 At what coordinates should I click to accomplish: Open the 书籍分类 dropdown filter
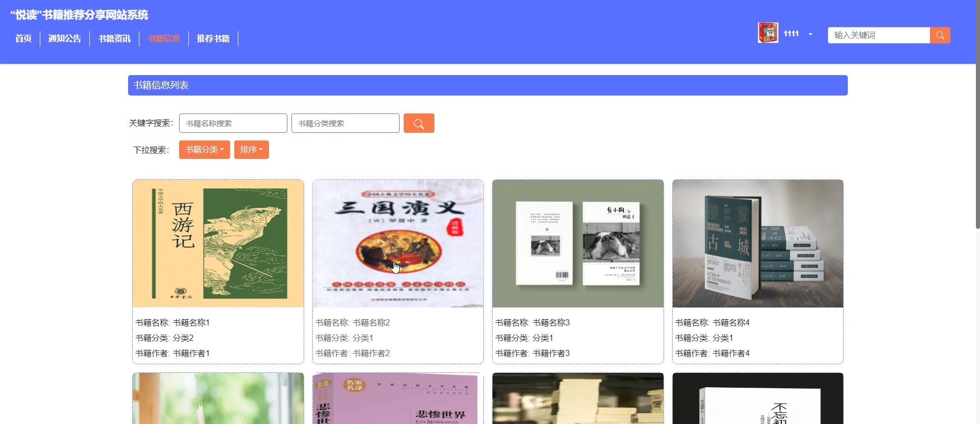click(204, 150)
